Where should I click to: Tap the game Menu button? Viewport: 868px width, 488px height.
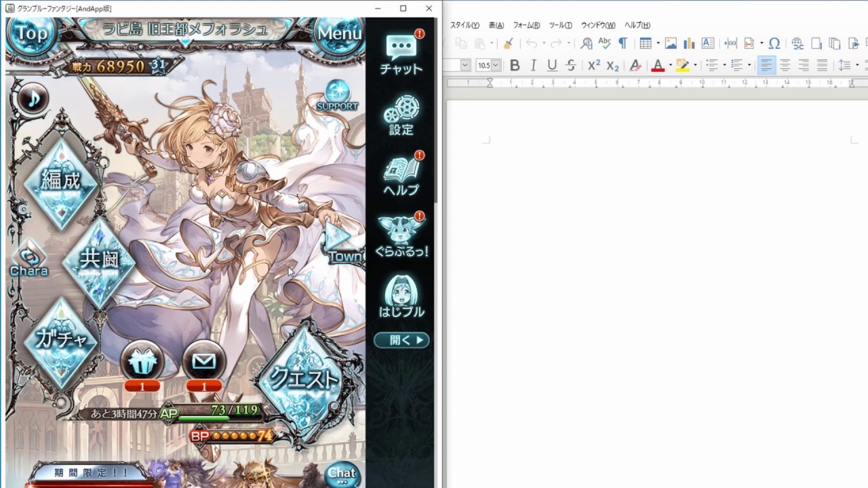[x=339, y=33]
